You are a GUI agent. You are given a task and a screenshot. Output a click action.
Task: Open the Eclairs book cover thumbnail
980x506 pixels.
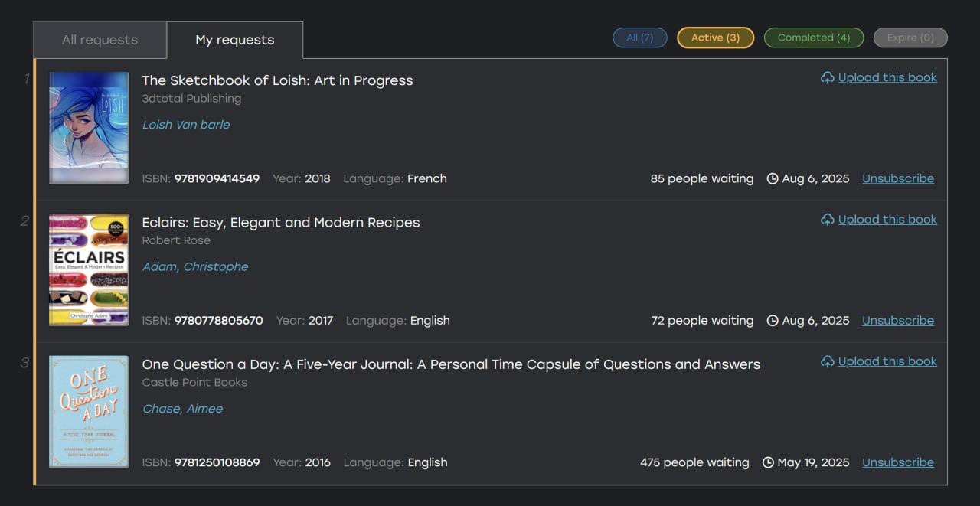pyautogui.click(x=89, y=269)
